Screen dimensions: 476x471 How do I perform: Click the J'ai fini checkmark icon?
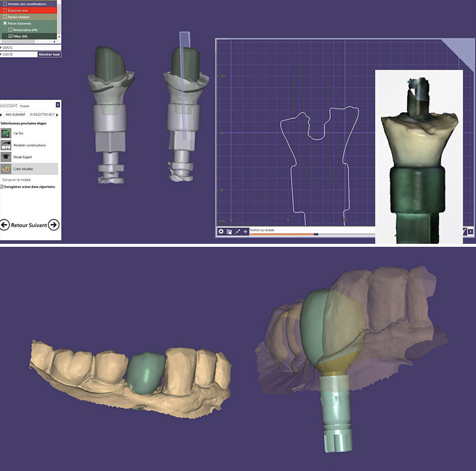(x=7, y=133)
